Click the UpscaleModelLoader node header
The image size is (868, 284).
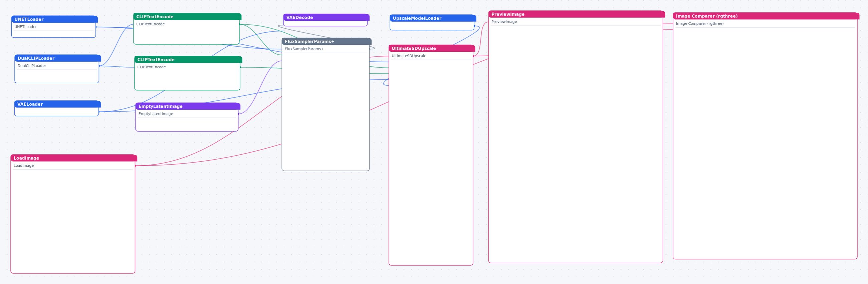[x=433, y=18]
